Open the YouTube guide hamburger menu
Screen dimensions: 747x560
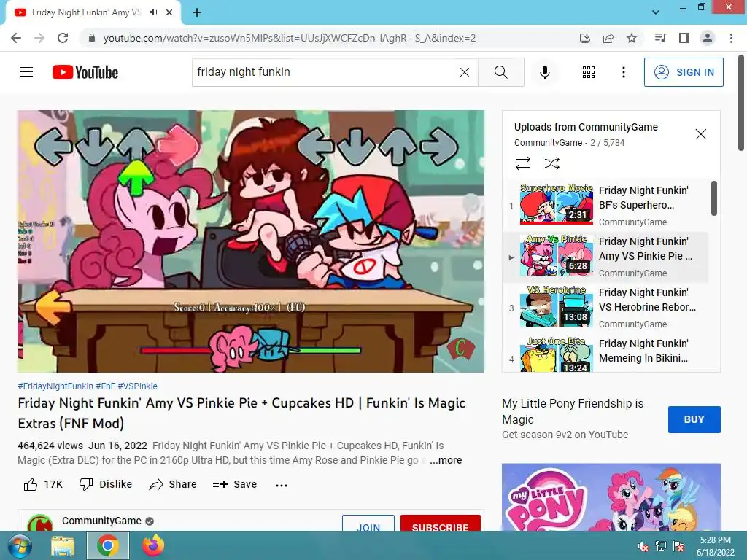(26, 72)
